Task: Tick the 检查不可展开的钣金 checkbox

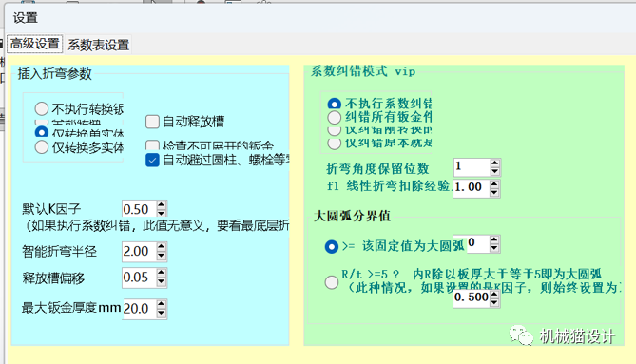Action: [x=152, y=144]
